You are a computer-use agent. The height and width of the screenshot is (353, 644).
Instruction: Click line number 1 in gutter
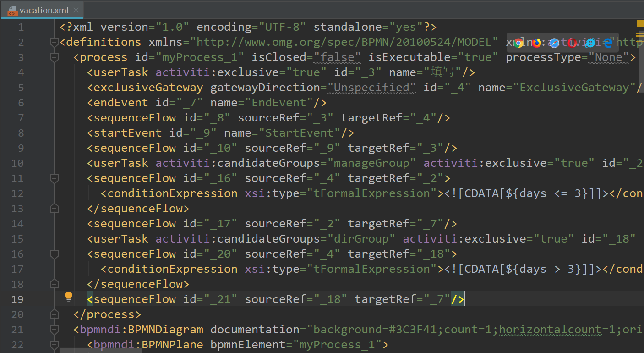(21, 27)
